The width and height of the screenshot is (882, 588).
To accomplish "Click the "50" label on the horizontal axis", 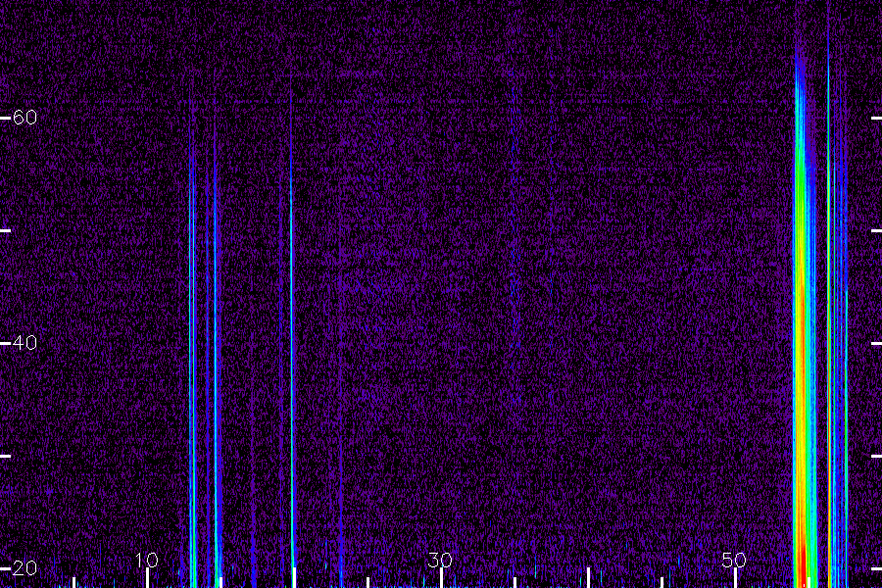I will 734,560.
